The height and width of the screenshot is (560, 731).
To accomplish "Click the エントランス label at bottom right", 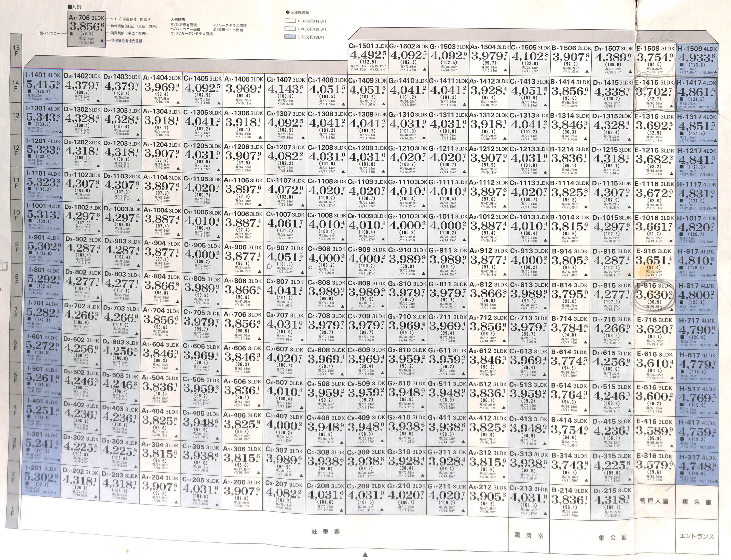I will click(697, 537).
